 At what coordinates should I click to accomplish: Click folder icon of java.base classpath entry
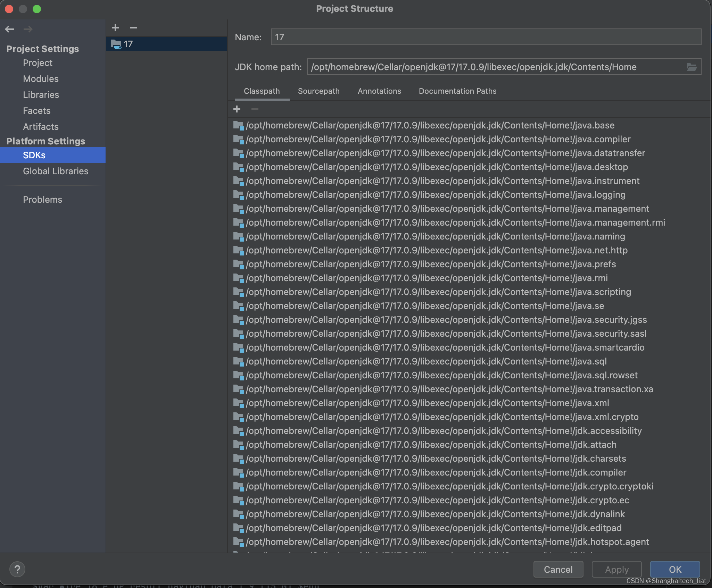point(238,125)
